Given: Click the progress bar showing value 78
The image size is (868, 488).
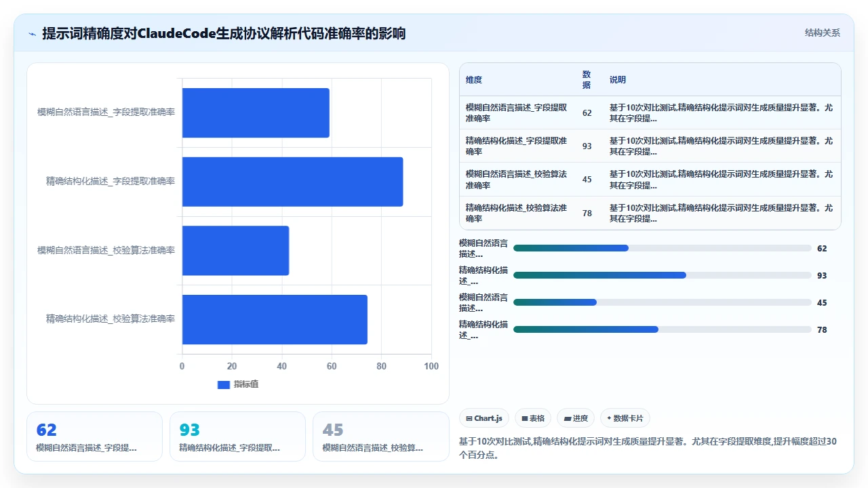Looking at the screenshot, I should 662,329.
